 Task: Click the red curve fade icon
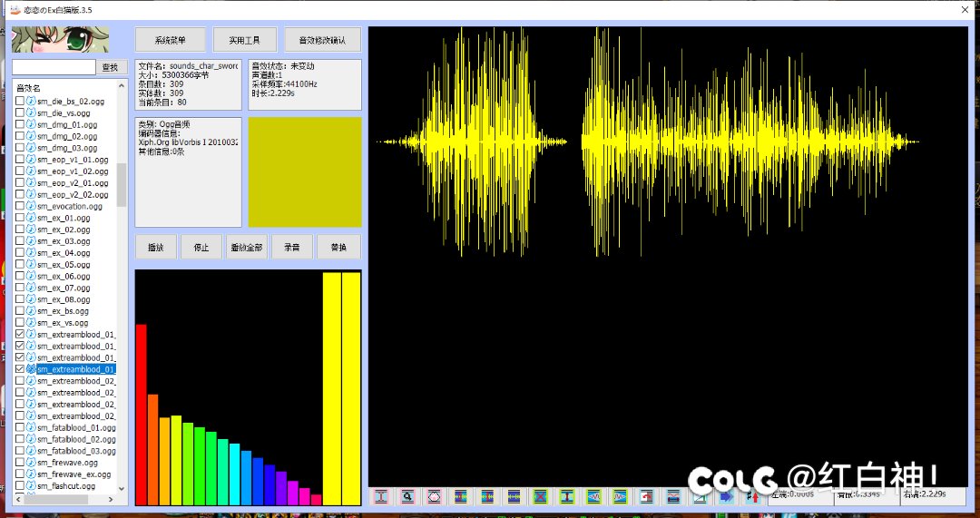pos(673,497)
